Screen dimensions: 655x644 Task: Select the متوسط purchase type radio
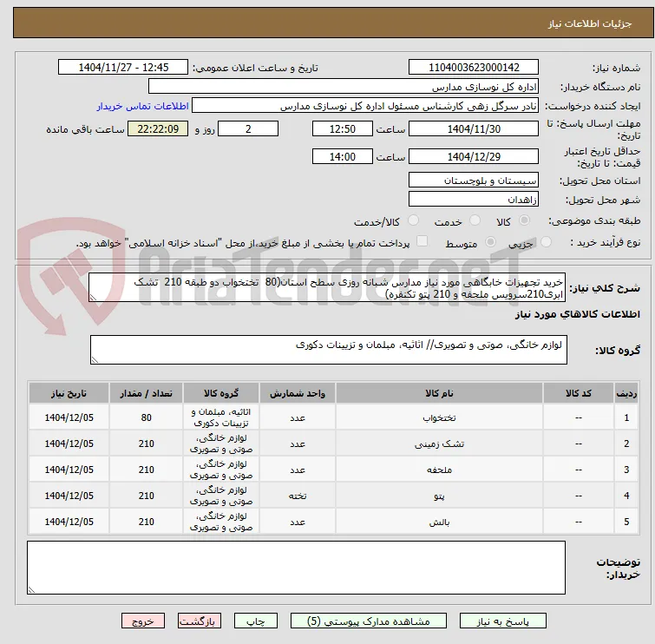490,242
